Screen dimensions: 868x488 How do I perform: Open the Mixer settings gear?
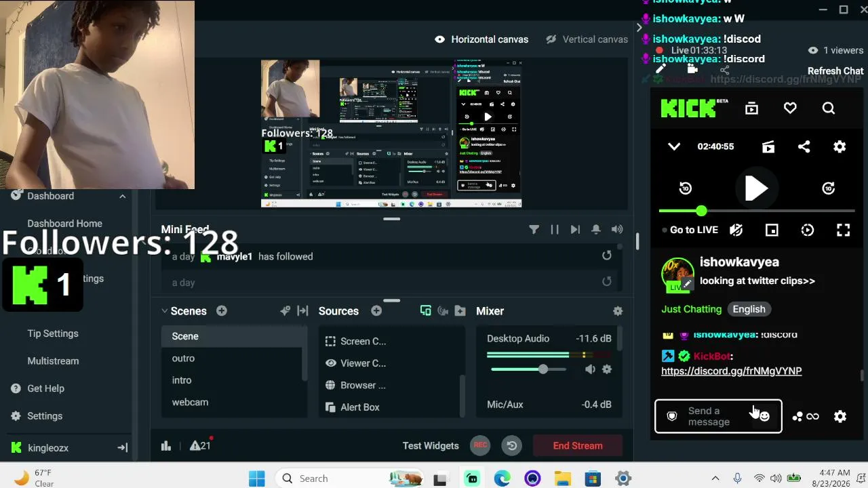pyautogui.click(x=618, y=311)
